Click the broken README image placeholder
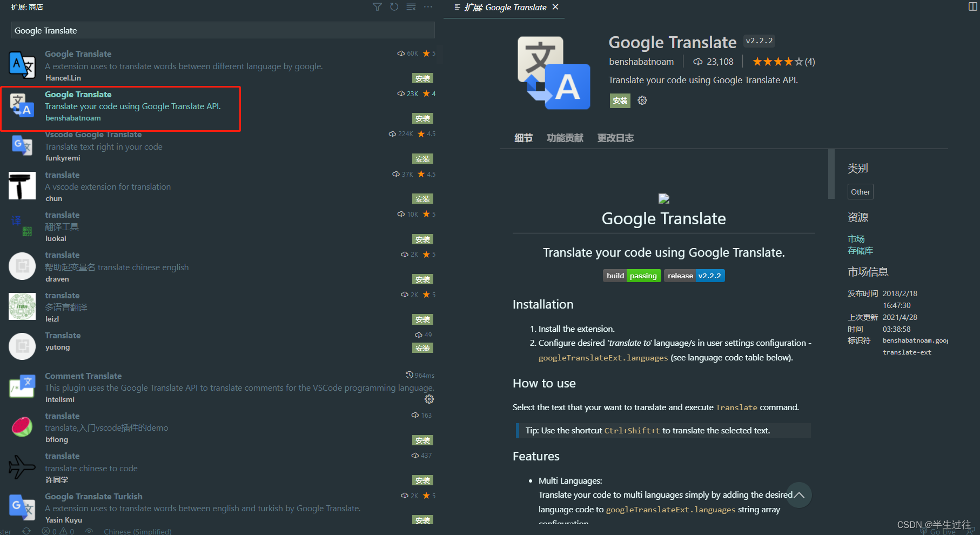This screenshot has height=535, width=980. (664, 198)
